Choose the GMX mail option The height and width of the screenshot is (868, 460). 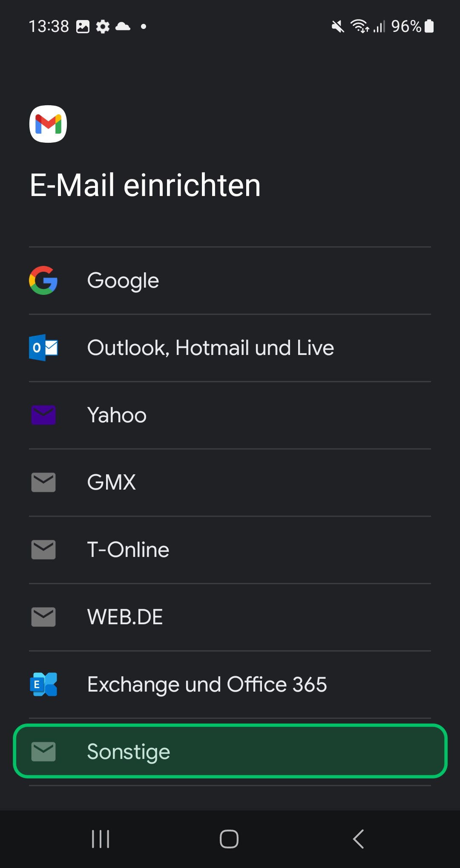(x=230, y=482)
